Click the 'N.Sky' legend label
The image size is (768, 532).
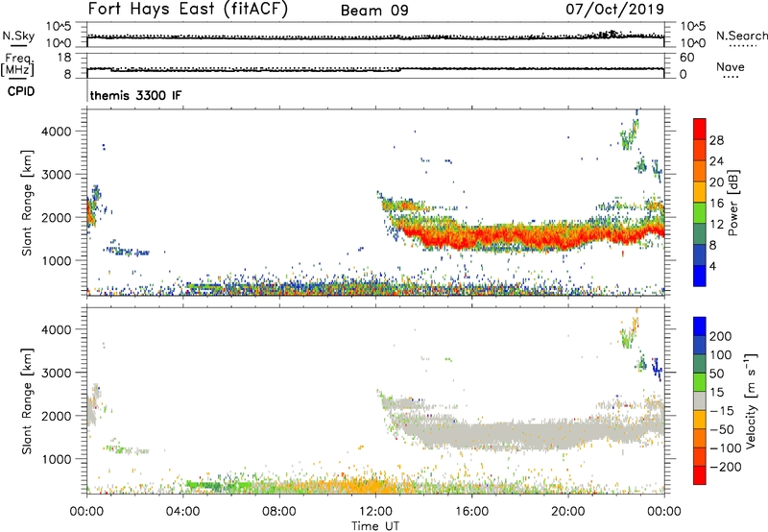pos(18,36)
